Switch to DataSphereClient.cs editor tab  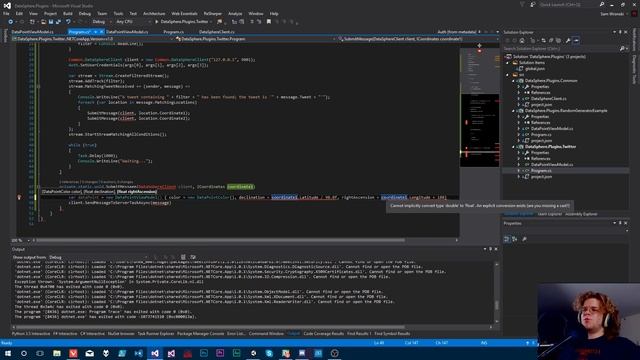[x=217, y=32]
